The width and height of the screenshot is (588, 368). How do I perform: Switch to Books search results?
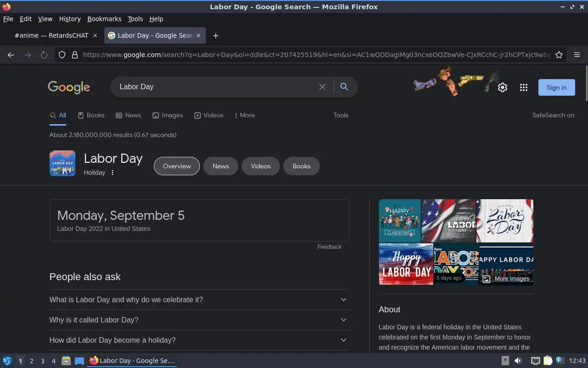[91, 115]
